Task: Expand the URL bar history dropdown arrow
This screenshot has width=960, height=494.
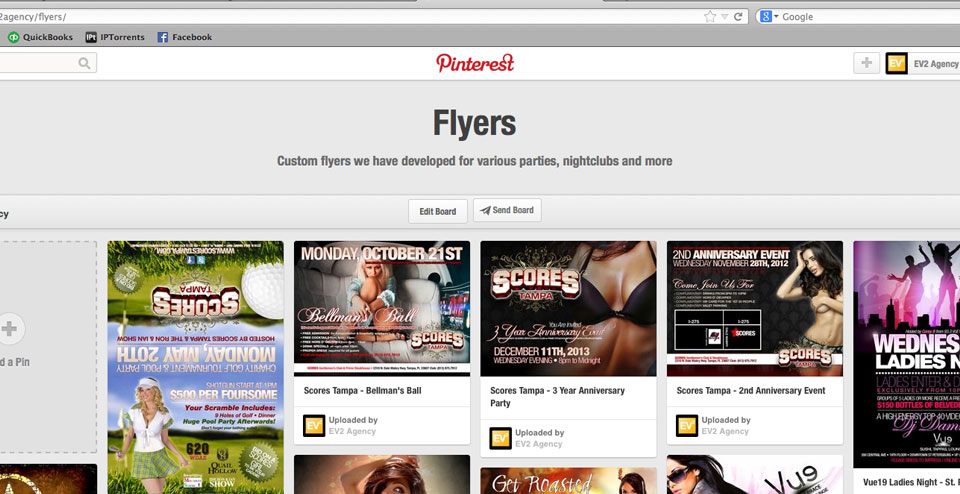Action: (724, 17)
